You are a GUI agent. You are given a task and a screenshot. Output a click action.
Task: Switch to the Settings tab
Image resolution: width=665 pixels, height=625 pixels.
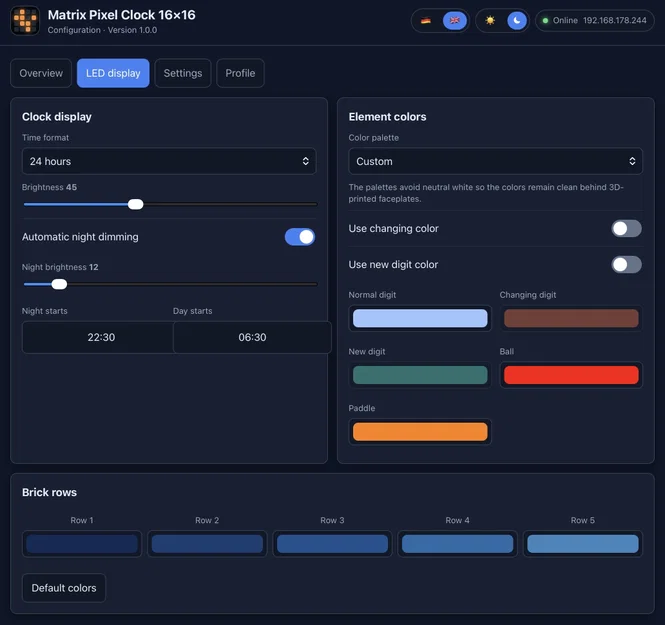coord(183,73)
